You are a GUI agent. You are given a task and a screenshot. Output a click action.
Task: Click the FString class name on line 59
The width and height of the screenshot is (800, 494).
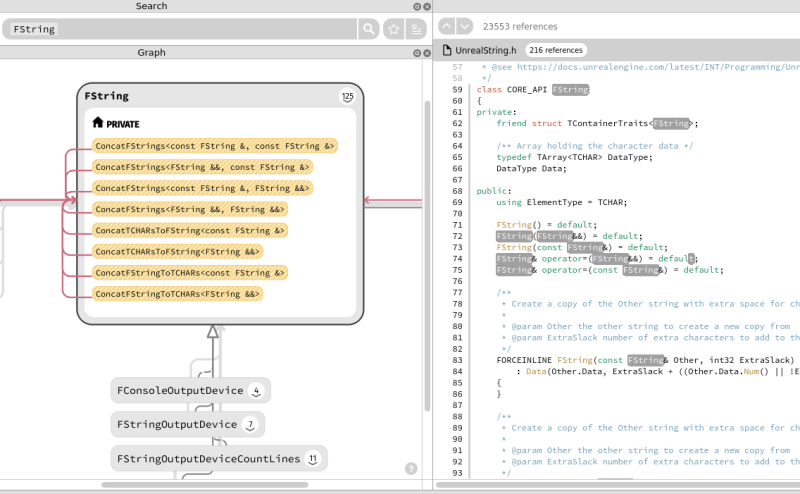(x=570, y=90)
